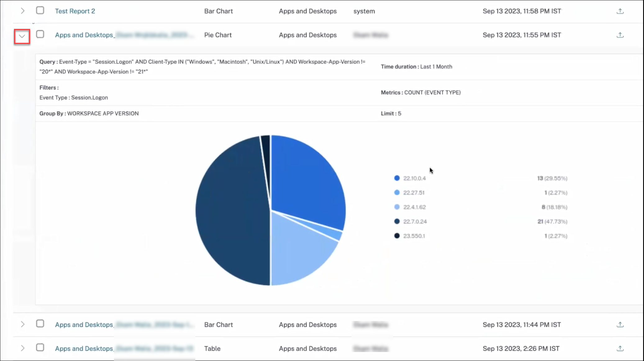Click export icon for 11:44 PM Bar Chart row
The height and width of the screenshot is (361, 644).
pos(620,325)
